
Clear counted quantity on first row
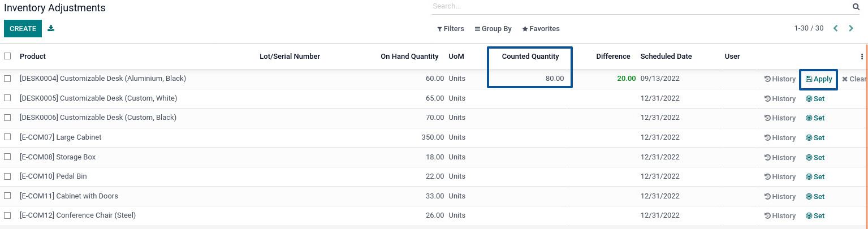pyautogui.click(x=854, y=79)
